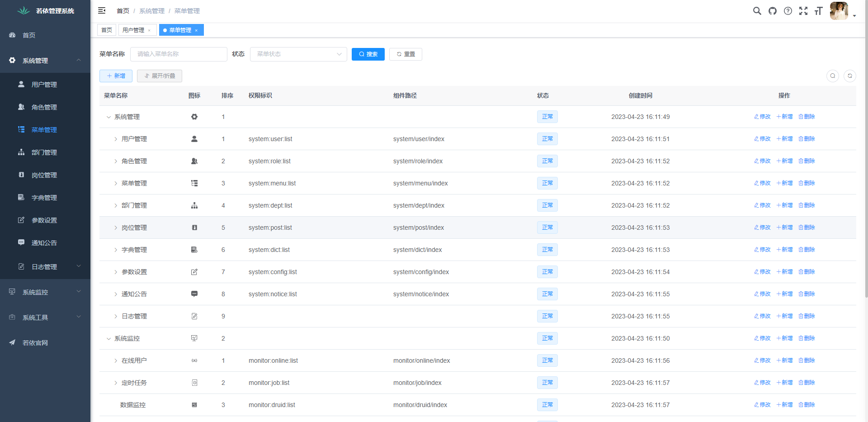Expand 日志管理 in the sidebar
This screenshot has width=868, height=422.
(45, 267)
